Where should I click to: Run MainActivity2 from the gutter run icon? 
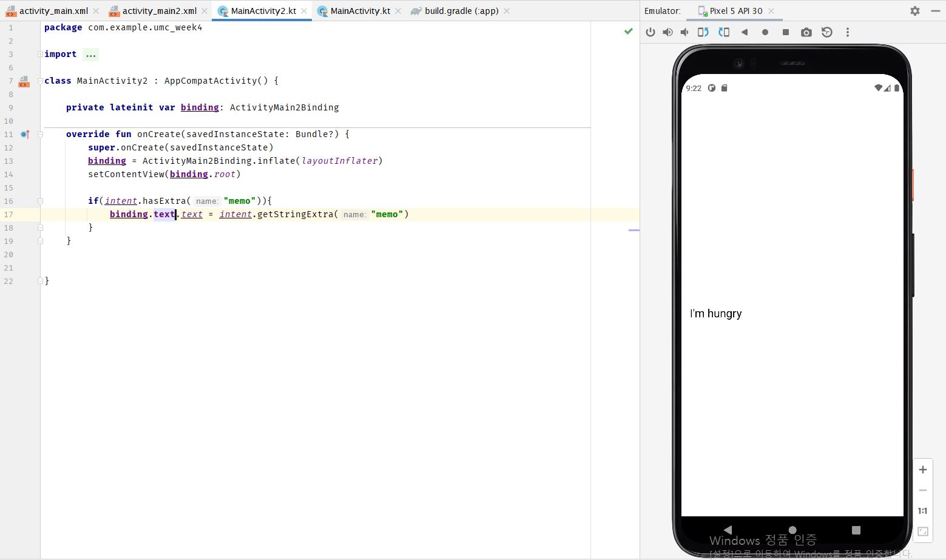pyautogui.click(x=23, y=81)
